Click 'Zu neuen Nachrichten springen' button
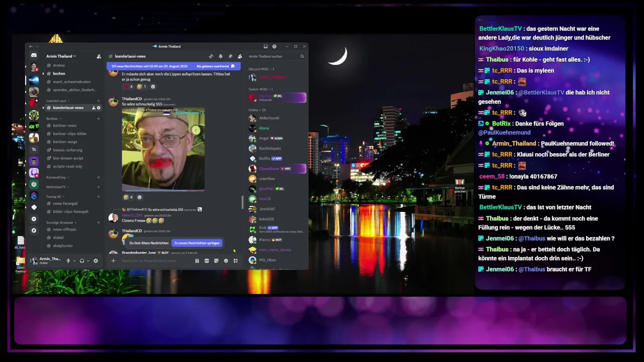Screen dimensions: 644x362 197,243
